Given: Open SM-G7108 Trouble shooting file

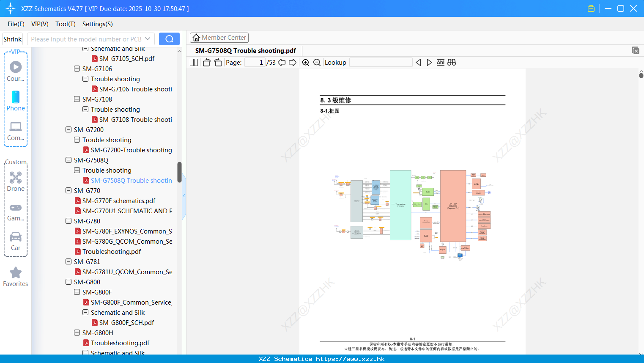Looking at the screenshot, I should coord(132,119).
